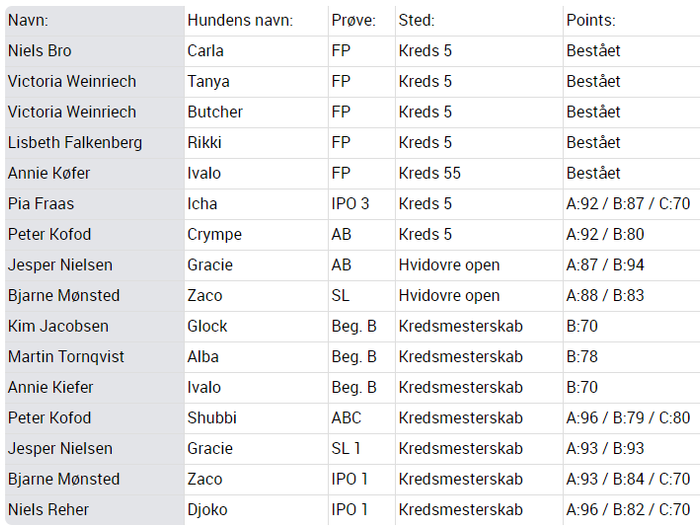Click the IPO 3 test cell
Image resolution: width=700 pixels, height=527 pixels.
click(362, 204)
